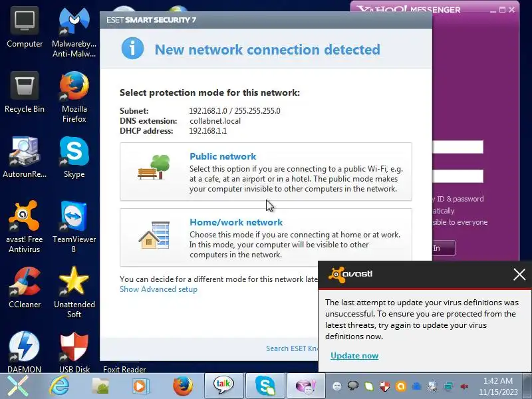The image size is (532, 399).
Task: Open the media player taskbar icon
Action: (140, 386)
